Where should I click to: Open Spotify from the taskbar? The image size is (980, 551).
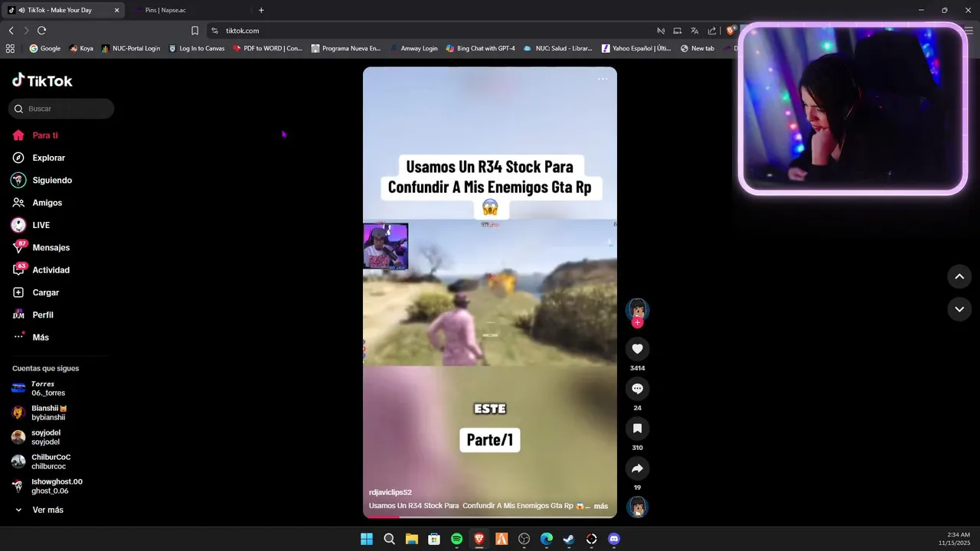click(456, 539)
